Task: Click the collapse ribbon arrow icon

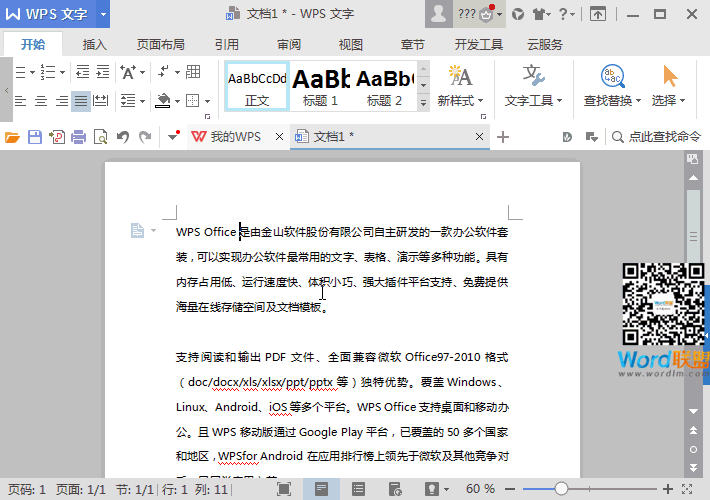Action: tap(598, 14)
